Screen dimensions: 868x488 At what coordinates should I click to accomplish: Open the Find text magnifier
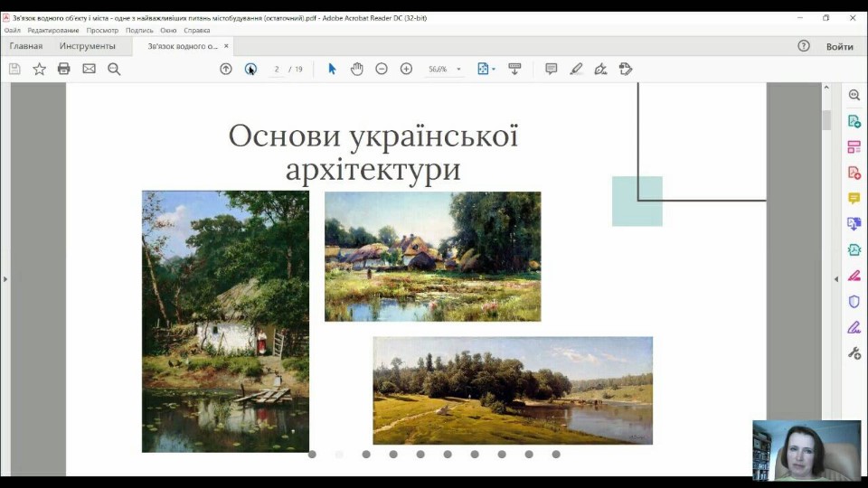point(114,69)
